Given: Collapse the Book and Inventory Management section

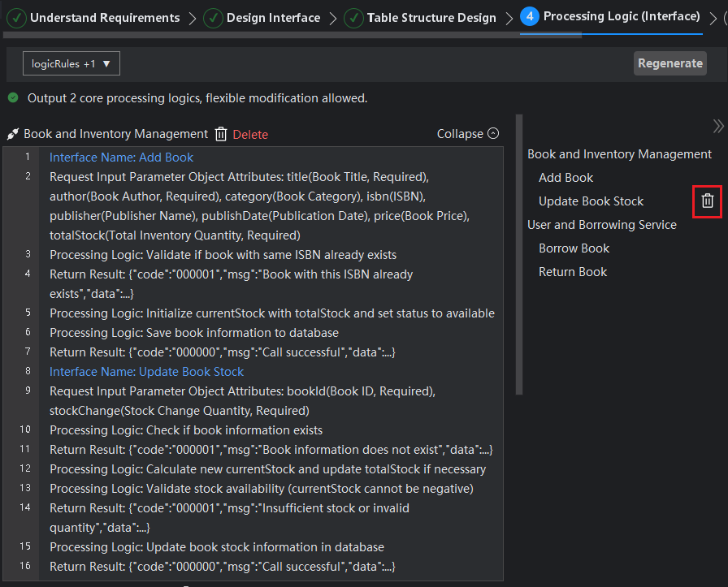Looking at the screenshot, I should pos(460,134).
